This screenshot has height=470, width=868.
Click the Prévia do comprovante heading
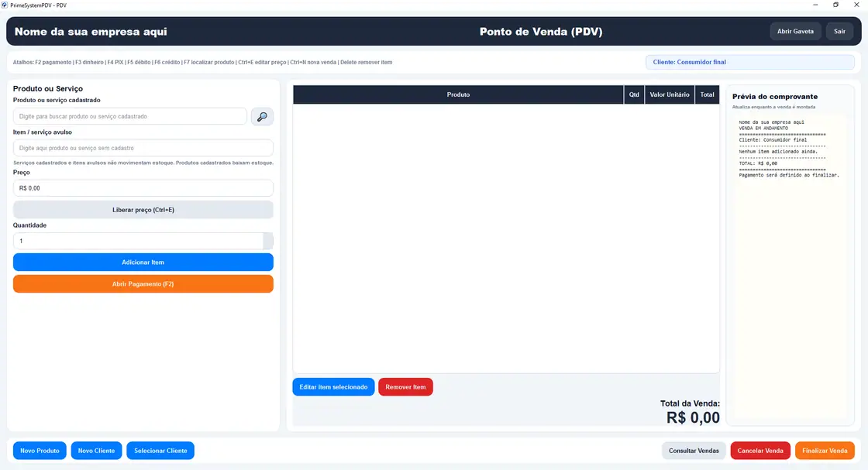(775, 97)
